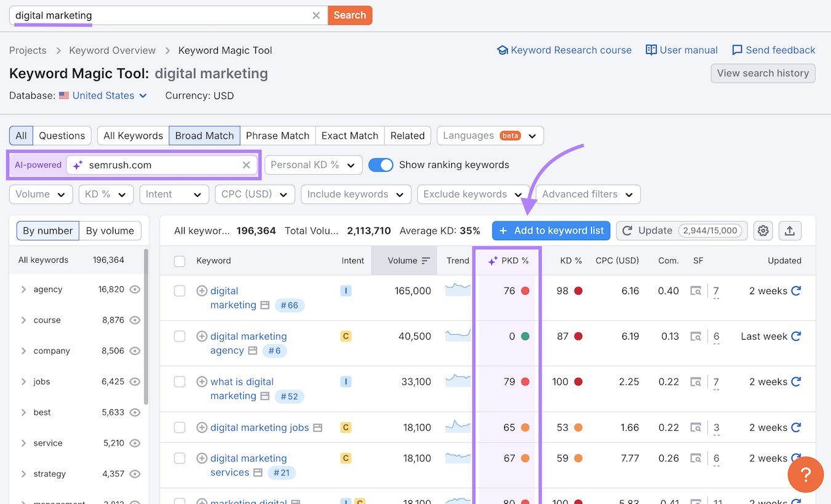Click the eye icon next to the agency group
This screenshot has height=504, width=831.
point(136,289)
